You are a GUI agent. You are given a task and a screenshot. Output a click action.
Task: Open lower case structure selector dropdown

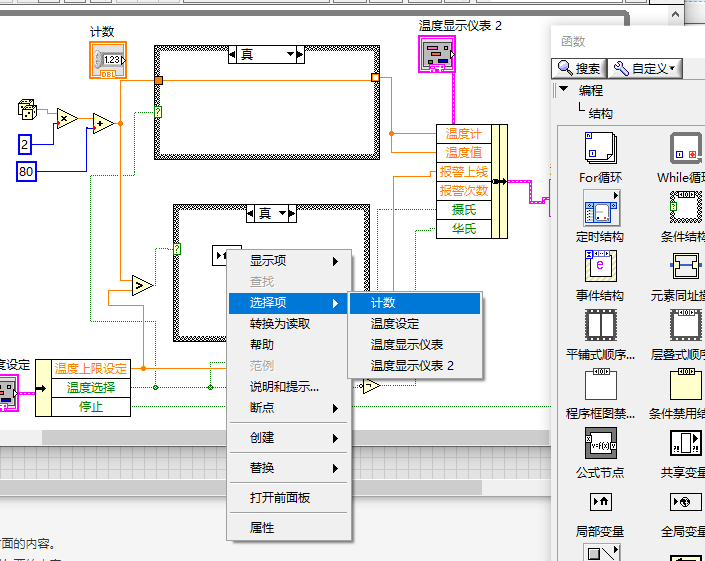(283, 213)
